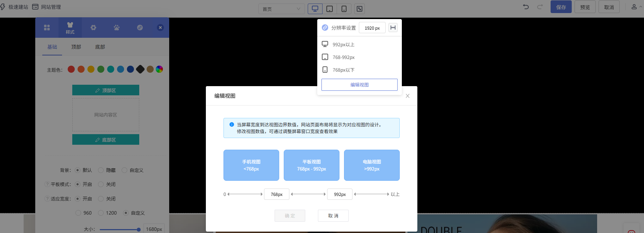Close the style side panel with X
Screen dimensions: 644x233
point(160,28)
